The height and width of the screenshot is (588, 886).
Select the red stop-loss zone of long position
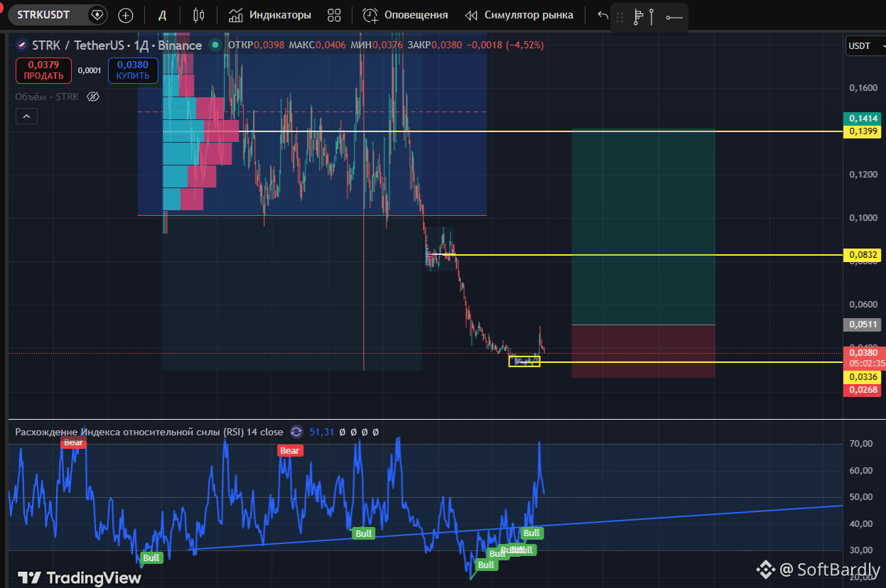[643, 351]
